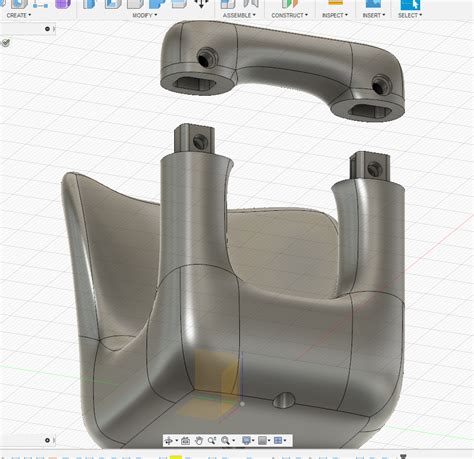Click the purple Create Form icon
Image resolution: width=474 pixels, height=459 pixels.
pyautogui.click(x=63, y=4)
